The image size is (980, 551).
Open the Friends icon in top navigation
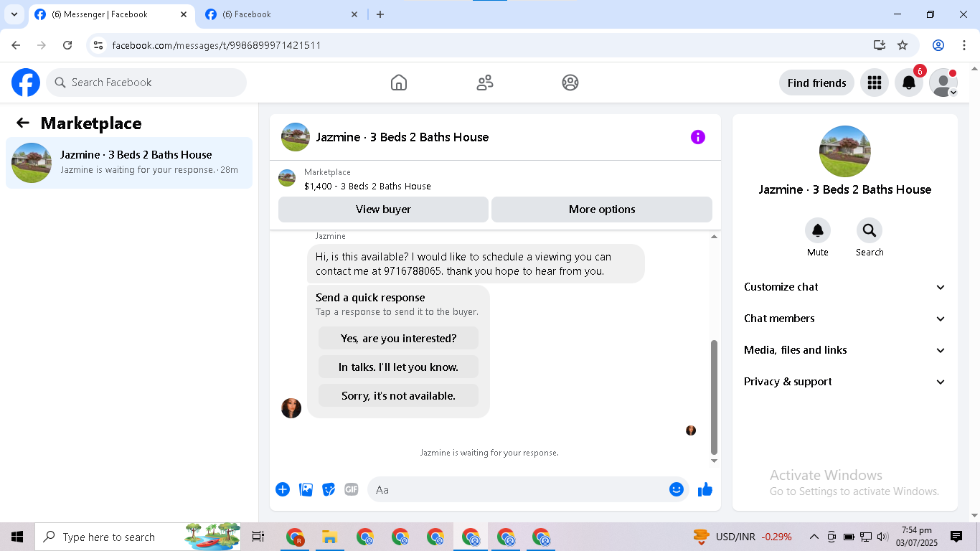click(x=485, y=83)
